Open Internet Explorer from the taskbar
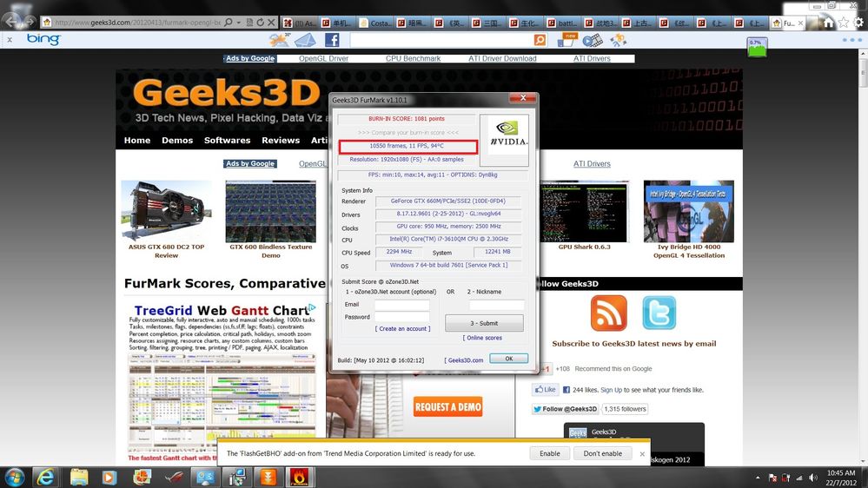 coord(46,477)
